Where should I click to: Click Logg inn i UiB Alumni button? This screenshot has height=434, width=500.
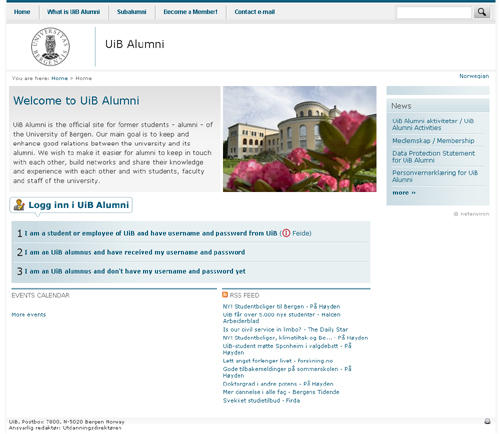[71, 205]
